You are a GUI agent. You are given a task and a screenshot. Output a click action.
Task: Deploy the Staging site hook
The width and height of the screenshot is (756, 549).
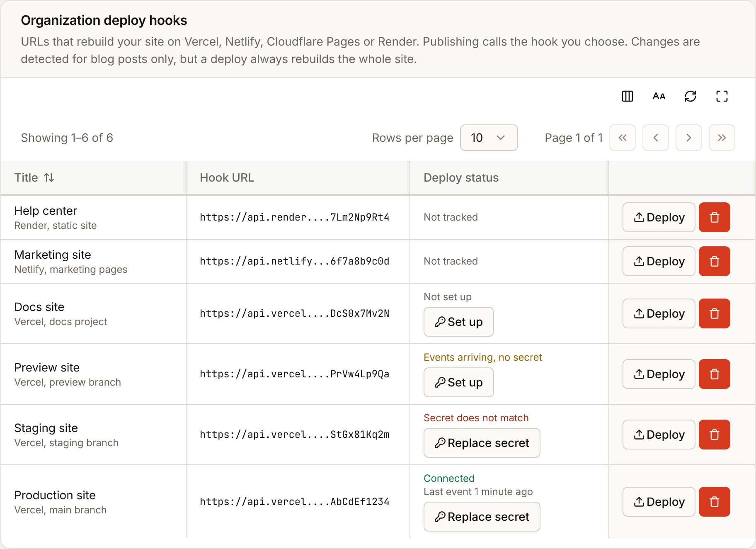(x=659, y=435)
